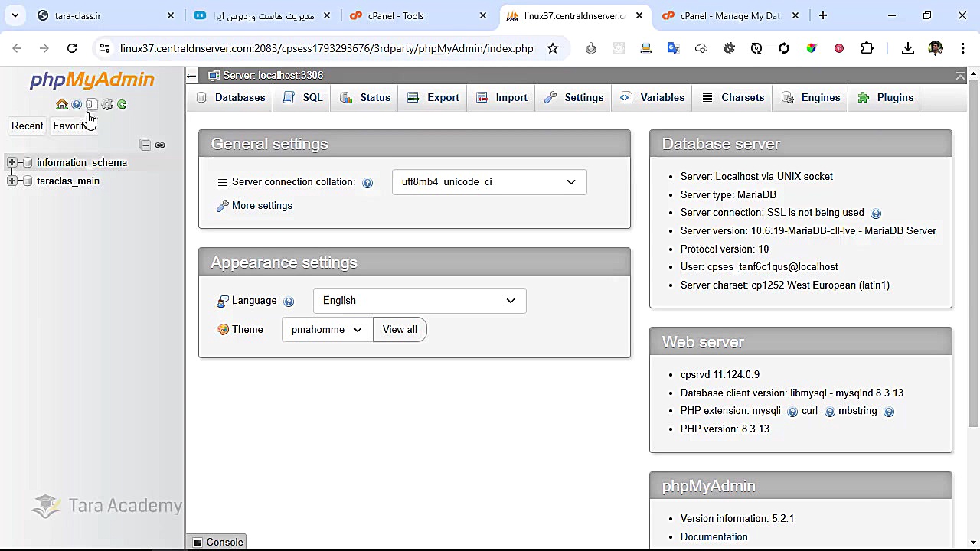980x551 pixels.
Task: Click the curl extension help icon
Action: [830, 412]
